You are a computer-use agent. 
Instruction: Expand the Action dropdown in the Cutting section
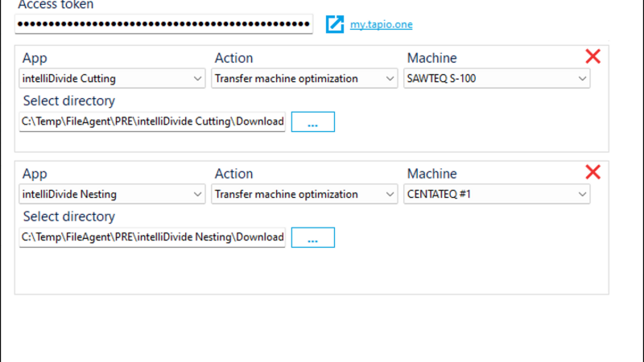coord(304,78)
